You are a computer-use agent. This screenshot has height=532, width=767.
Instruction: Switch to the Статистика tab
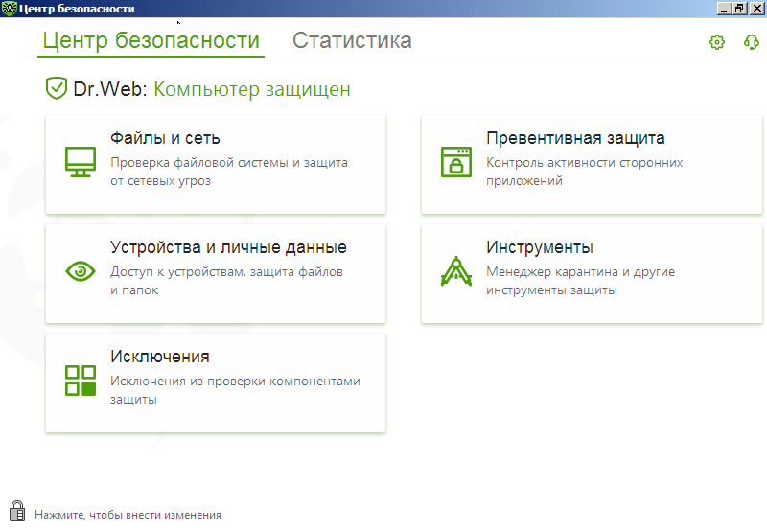point(352,40)
